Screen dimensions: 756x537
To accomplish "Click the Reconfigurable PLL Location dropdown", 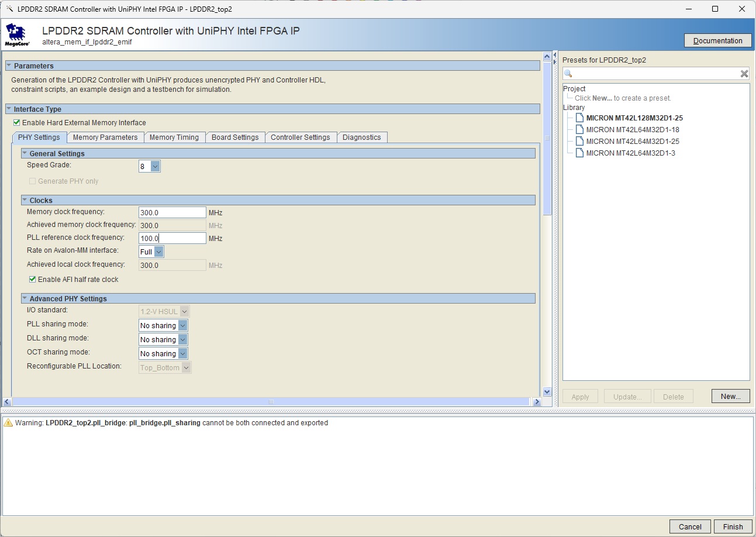I will click(x=165, y=368).
